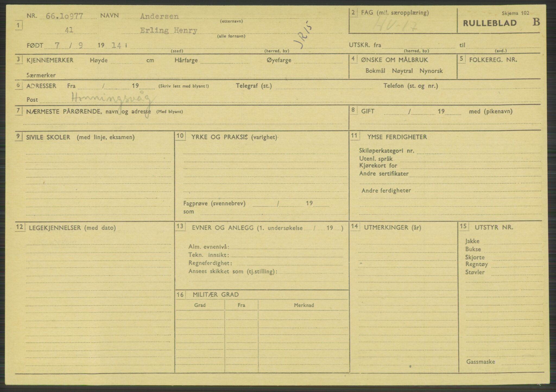Click the 'KJENNEMERKER' section heading

tap(50, 60)
